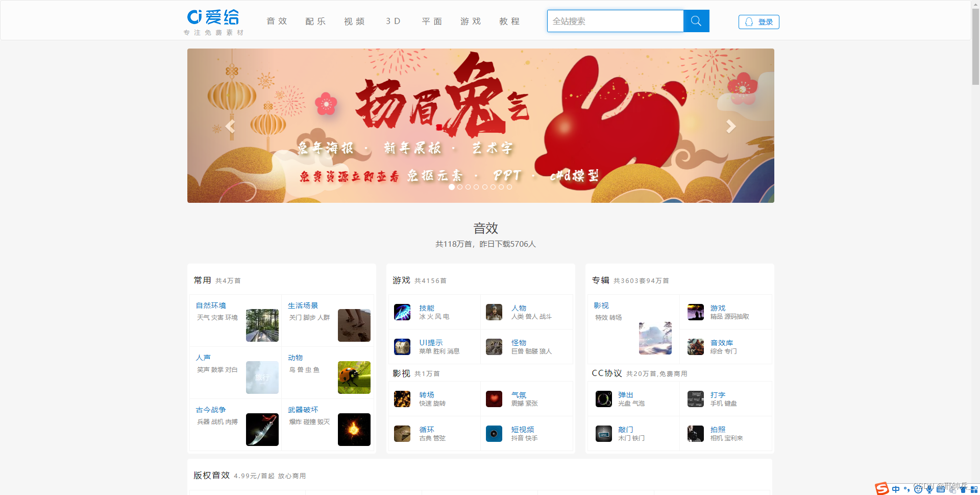Click the microphone icon in Sogou input toolbar
The width and height of the screenshot is (980, 495).
coord(929,489)
